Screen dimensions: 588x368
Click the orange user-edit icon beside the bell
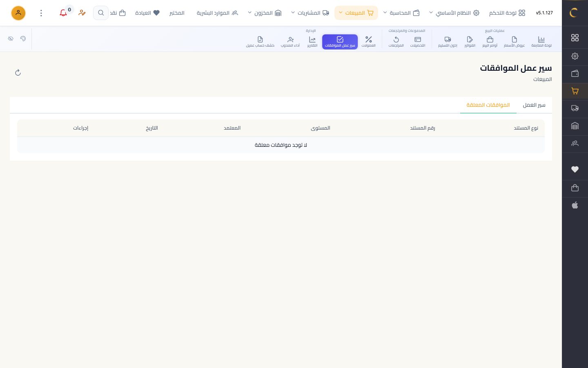click(x=82, y=13)
